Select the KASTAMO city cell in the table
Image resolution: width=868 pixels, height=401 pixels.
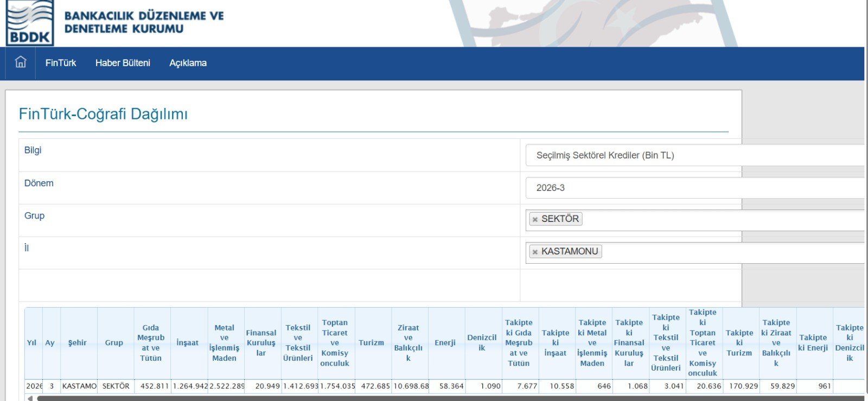click(x=79, y=386)
